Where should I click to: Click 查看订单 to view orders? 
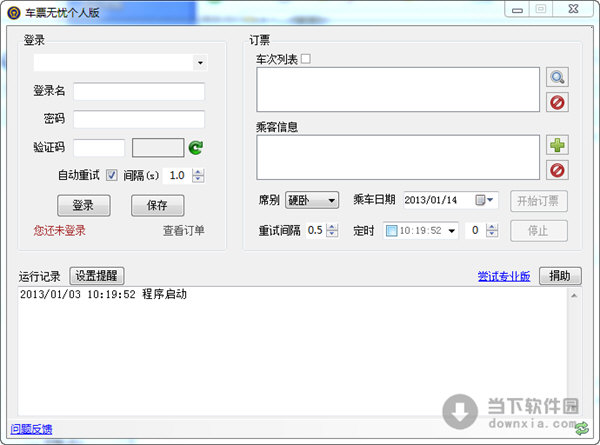(183, 231)
